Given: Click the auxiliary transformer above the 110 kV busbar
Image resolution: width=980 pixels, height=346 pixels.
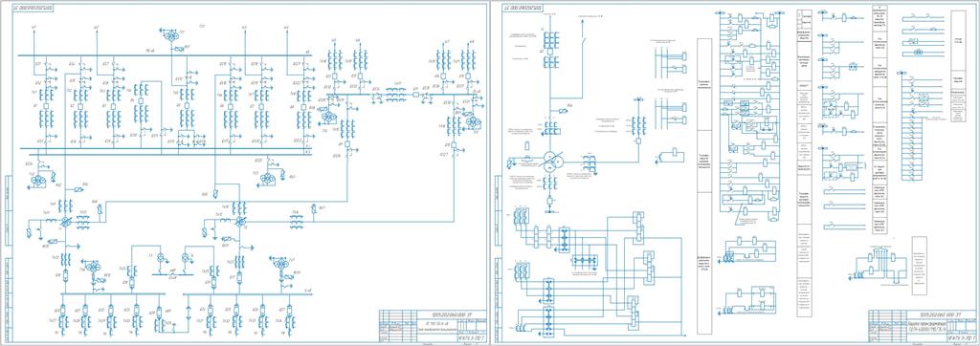Looking at the screenshot, I should coord(169,36).
